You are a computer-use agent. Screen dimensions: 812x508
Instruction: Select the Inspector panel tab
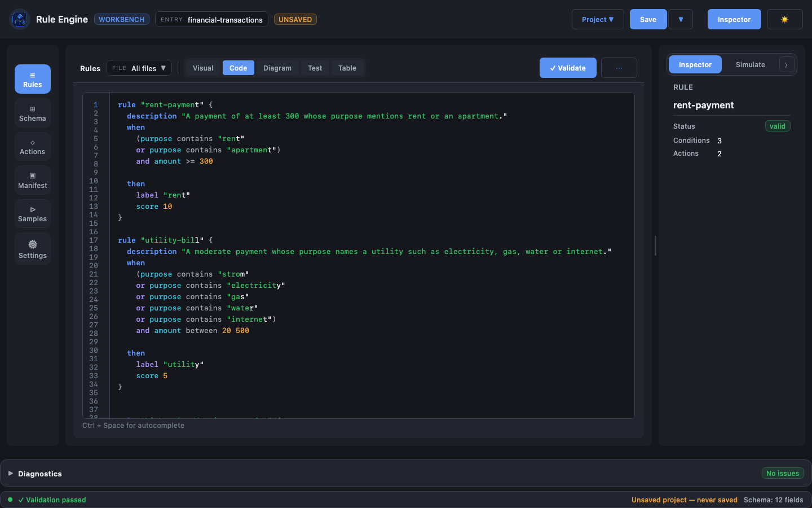pos(695,65)
